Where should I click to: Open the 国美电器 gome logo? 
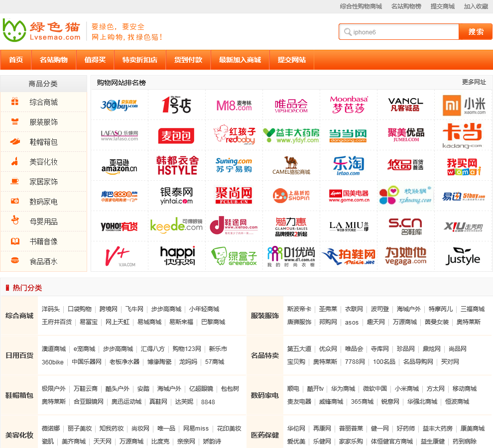(x=349, y=196)
